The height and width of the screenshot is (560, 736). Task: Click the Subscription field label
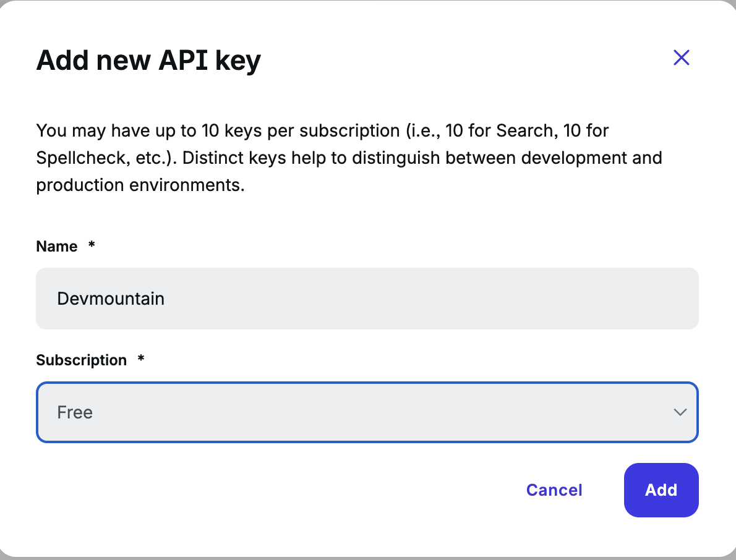(x=81, y=360)
